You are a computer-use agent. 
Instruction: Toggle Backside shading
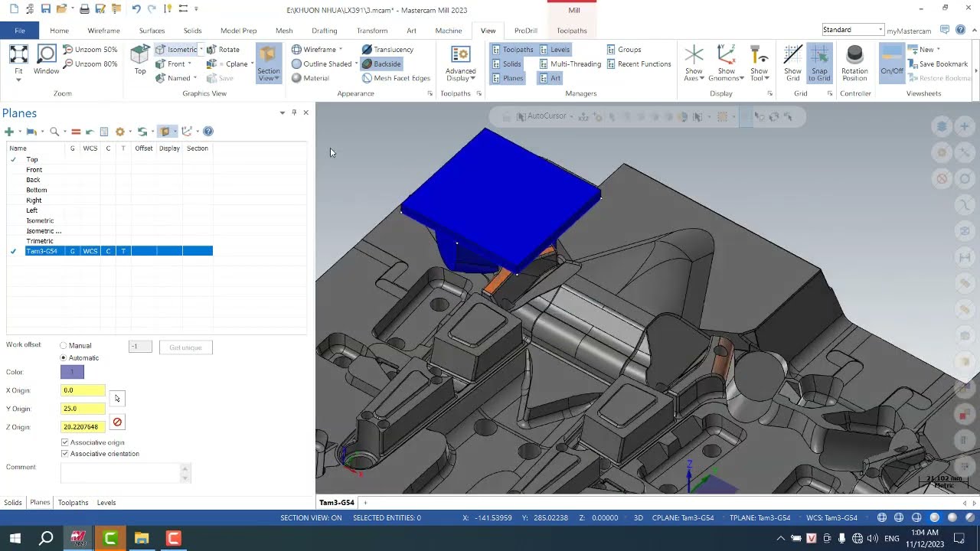[381, 64]
